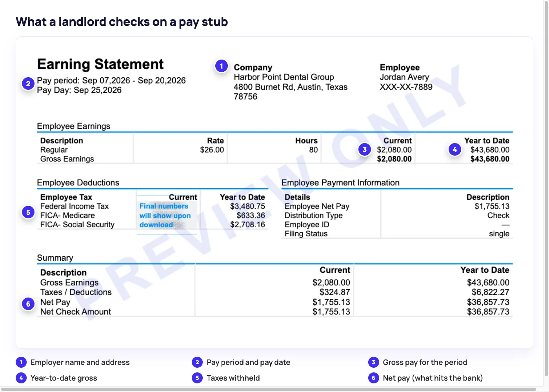The height and width of the screenshot is (392, 549).
Task: Click the "4800 Burnet Rd, Austin, Texas" address
Action: pyautogui.click(x=291, y=87)
